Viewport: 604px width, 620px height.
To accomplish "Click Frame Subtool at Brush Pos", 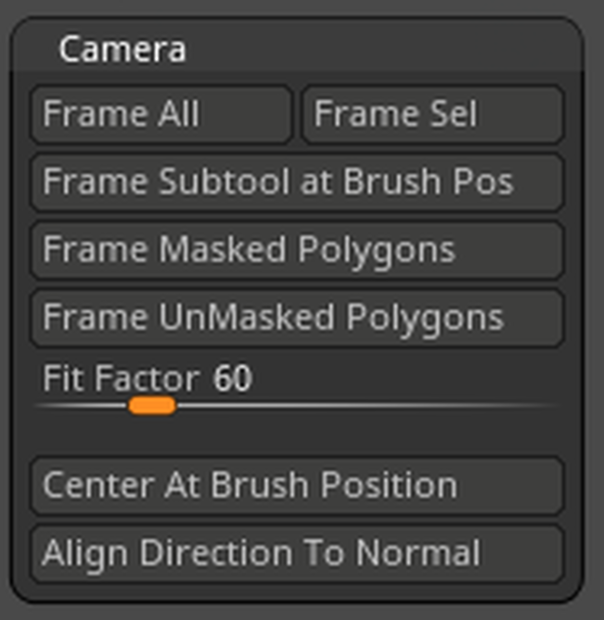I will pyautogui.click(x=297, y=182).
